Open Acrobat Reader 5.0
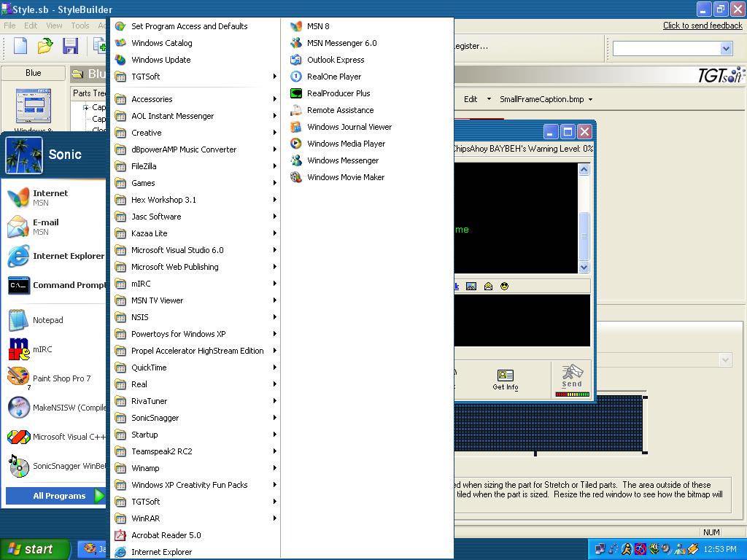Viewport: 747px width, 560px height. coord(166,535)
